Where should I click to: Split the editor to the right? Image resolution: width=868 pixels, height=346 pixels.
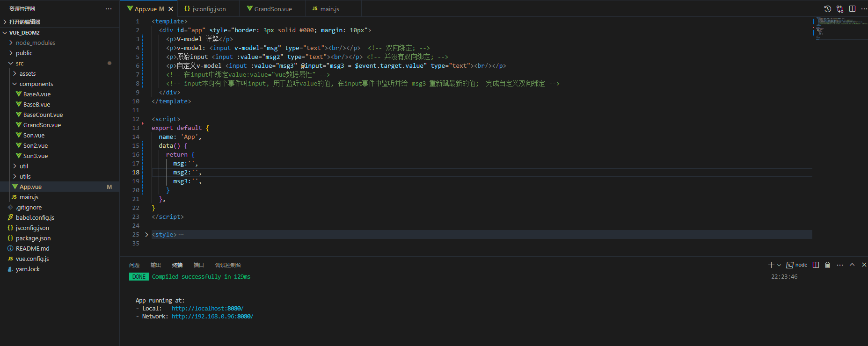point(853,9)
